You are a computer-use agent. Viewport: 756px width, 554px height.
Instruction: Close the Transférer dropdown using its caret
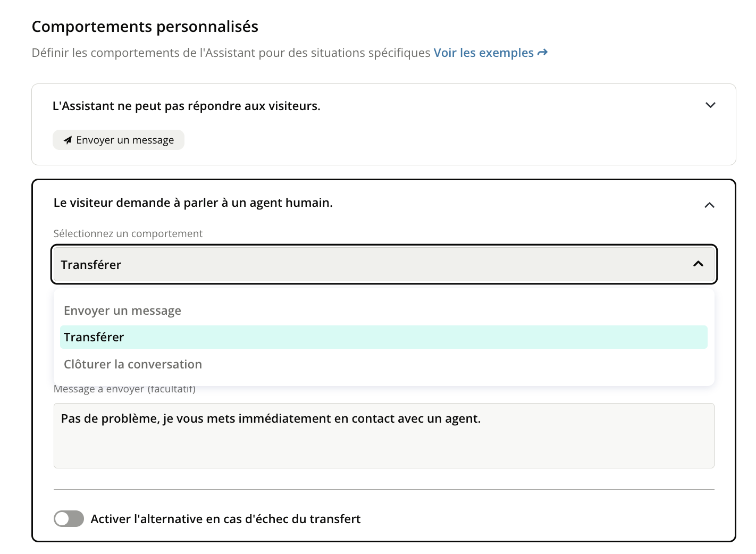[698, 264]
